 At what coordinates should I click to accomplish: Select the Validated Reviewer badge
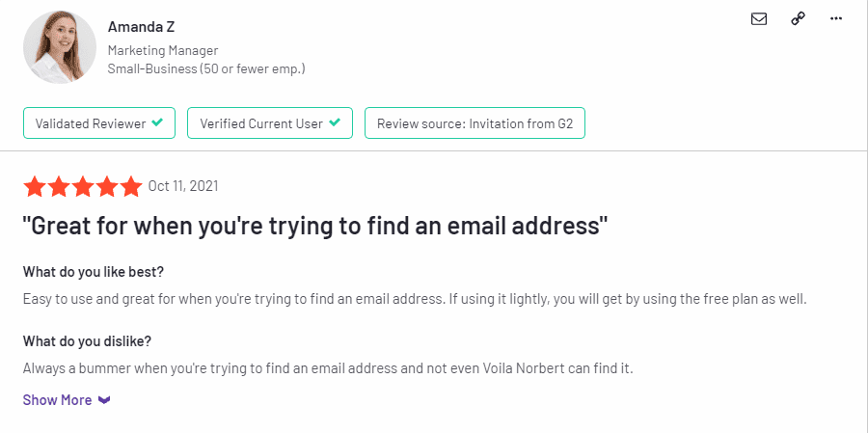click(x=99, y=122)
